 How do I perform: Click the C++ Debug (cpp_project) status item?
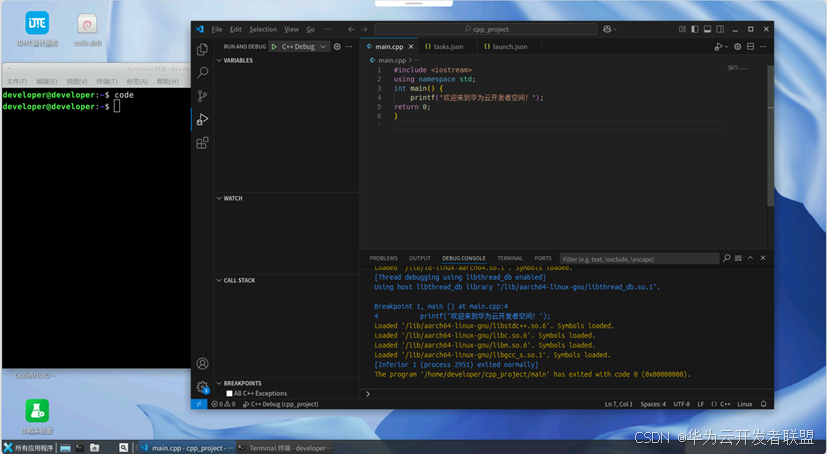pyautogui.click(x=280, y=404)
